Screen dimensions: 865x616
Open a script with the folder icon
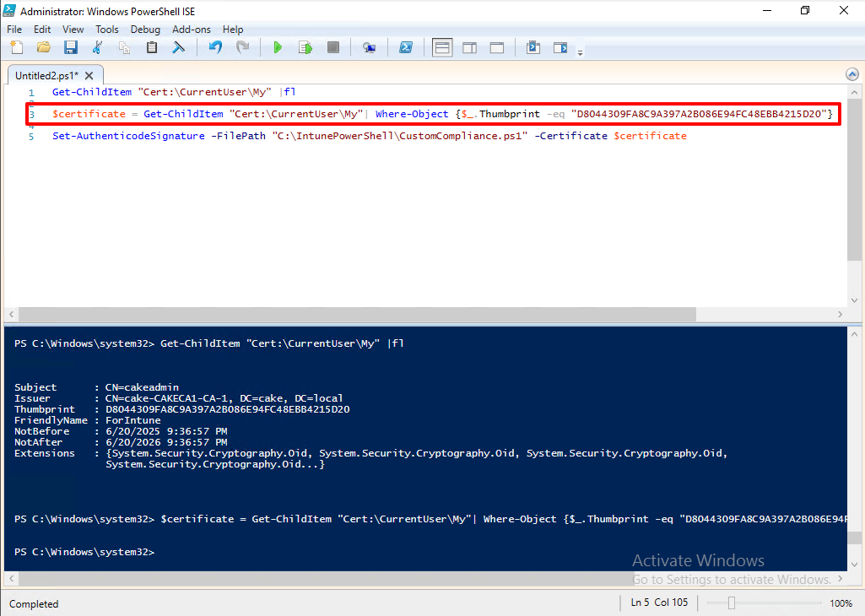coord(44,47)
